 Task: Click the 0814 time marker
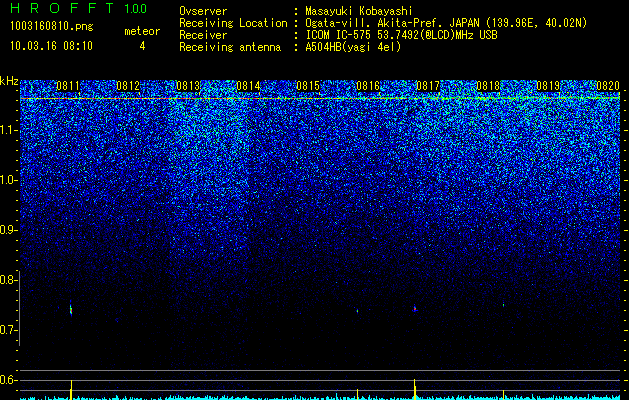click(248, 86)
